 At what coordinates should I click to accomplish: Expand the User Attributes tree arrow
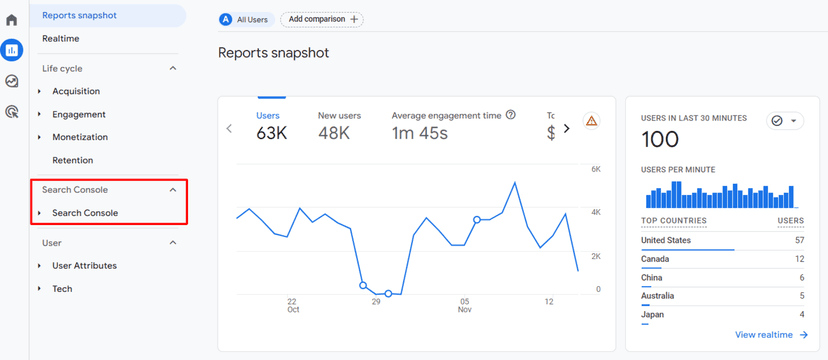(x=40, y=266)
